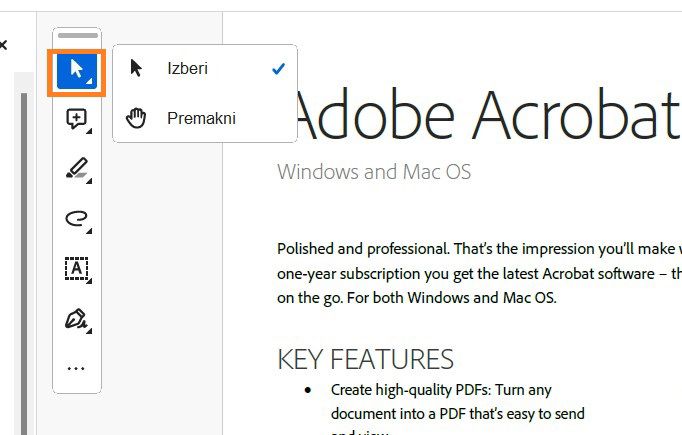Viewport: 682px width, 435px height.
Task: Open the three-dot More tools menu
Action: pos(76,368)
